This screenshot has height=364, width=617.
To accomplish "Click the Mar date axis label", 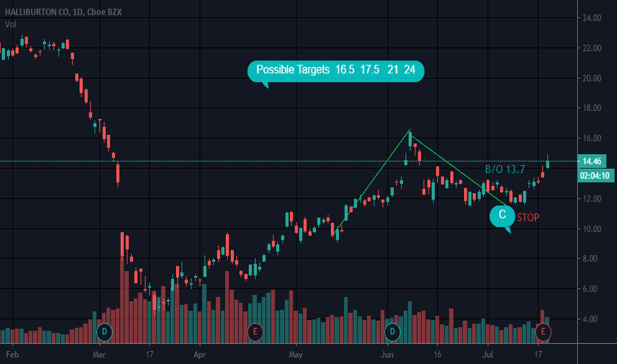I will coord(99,355).
